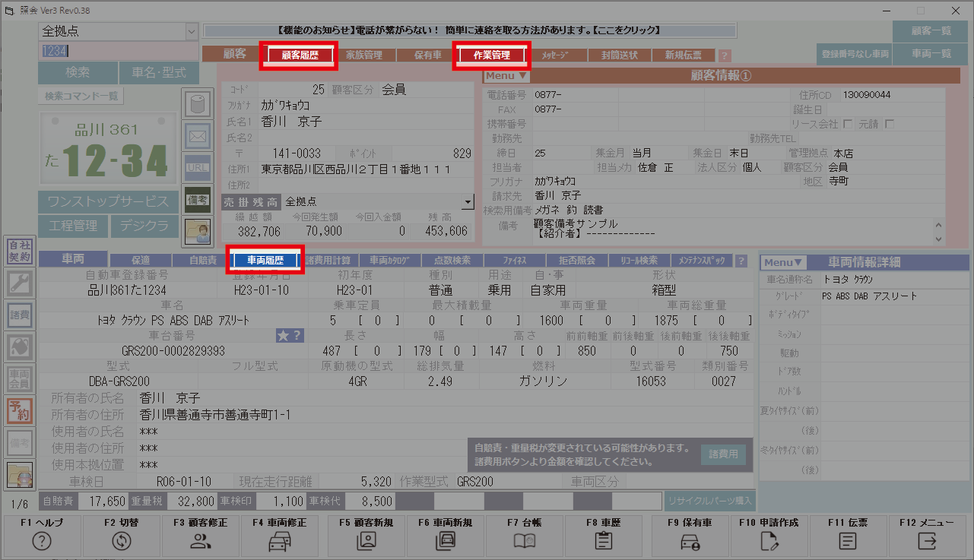Screen dimensions: 974x560
Task: Open the 新規伝票 tab
Action: (x=683, y=55)
